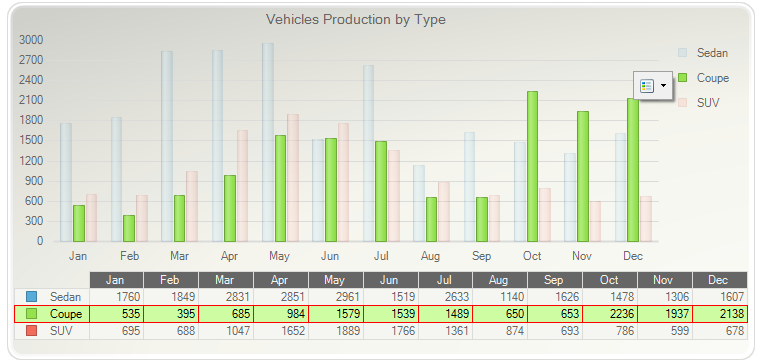Open the legend options dropdown button
760x363 pixels.
[652, 86]
